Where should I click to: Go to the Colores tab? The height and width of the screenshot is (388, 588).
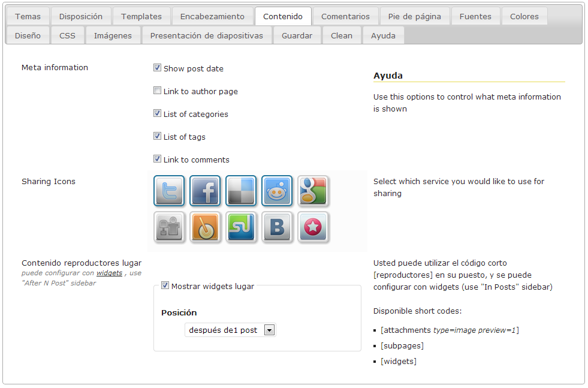pyautogui.click(x=524, y=16)
